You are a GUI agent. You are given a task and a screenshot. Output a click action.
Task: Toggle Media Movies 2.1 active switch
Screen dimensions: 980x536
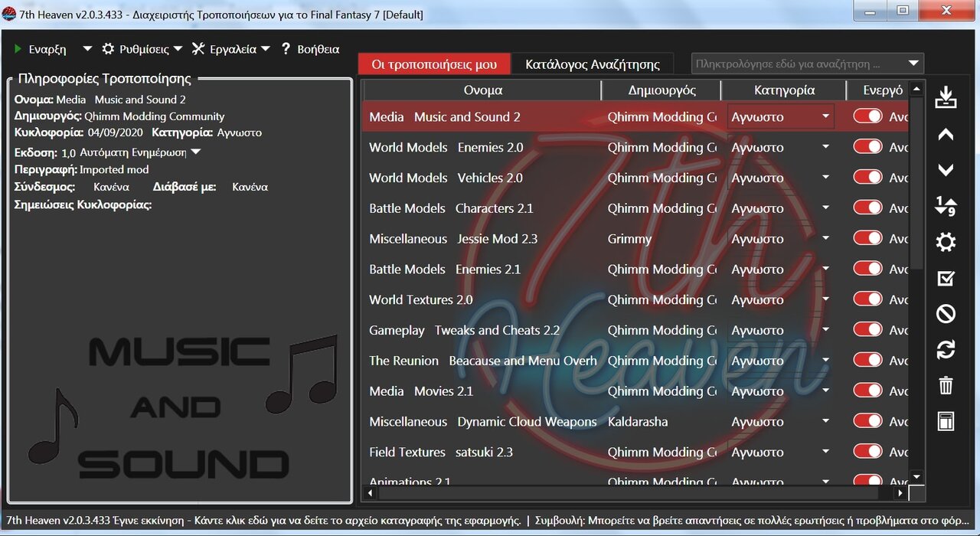pyautogui.click(x=867, y=391)
